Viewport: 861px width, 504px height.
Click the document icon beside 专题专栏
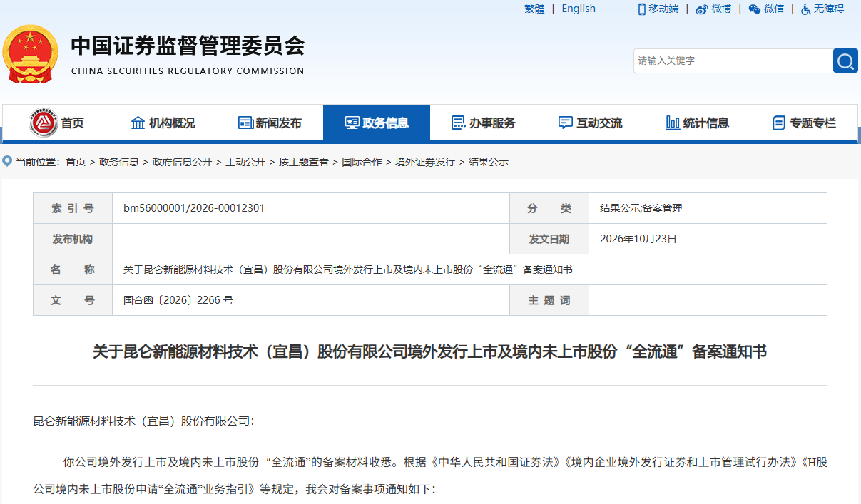click(779, 123)
